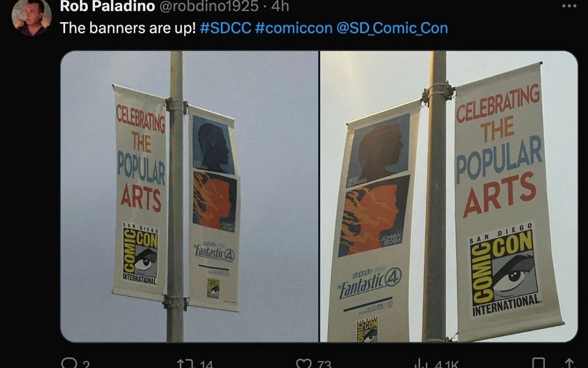
Task: Visit the @SD_Comic_Con mention
Action: point(392,28)
